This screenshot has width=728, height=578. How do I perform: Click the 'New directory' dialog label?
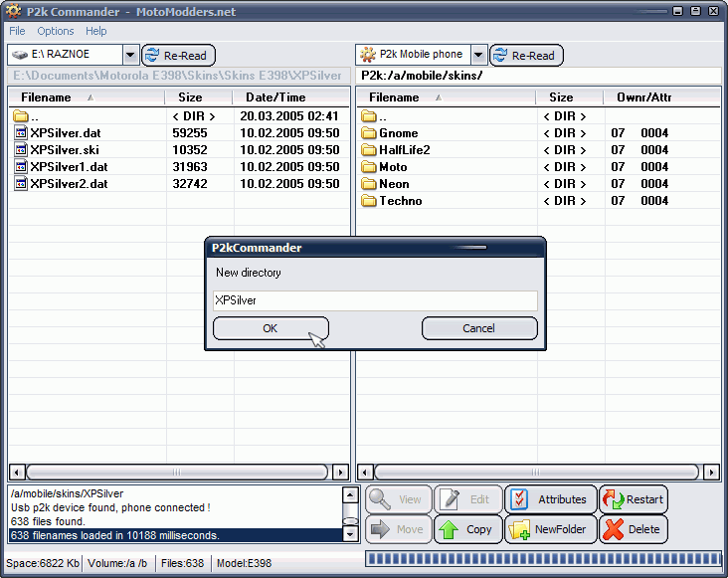[x=249, y=273]
